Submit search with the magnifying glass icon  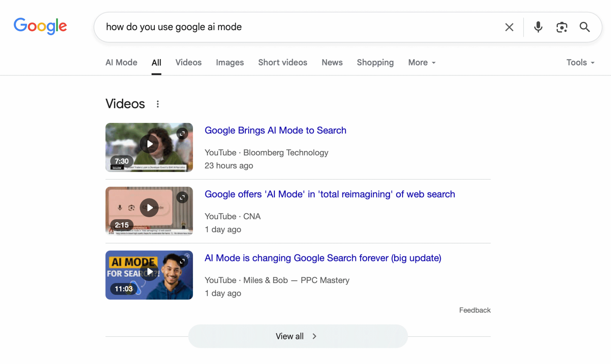point(585,27)
